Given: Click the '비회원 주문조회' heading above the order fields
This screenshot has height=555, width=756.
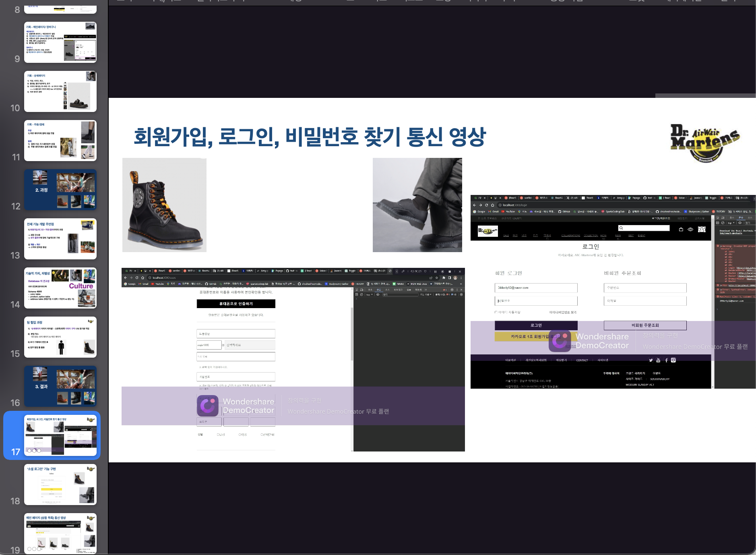Looking at the screenshot, I should [x=622, y=273].
